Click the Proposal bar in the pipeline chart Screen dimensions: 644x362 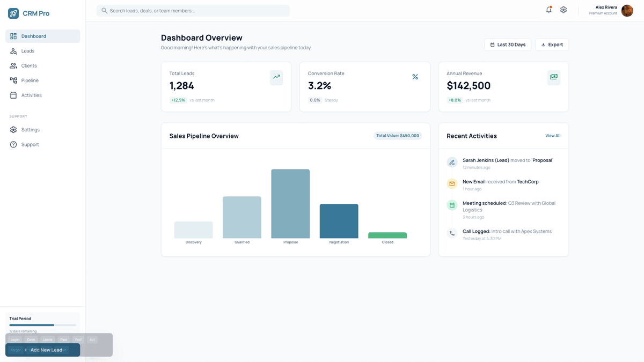pos(290,204)
